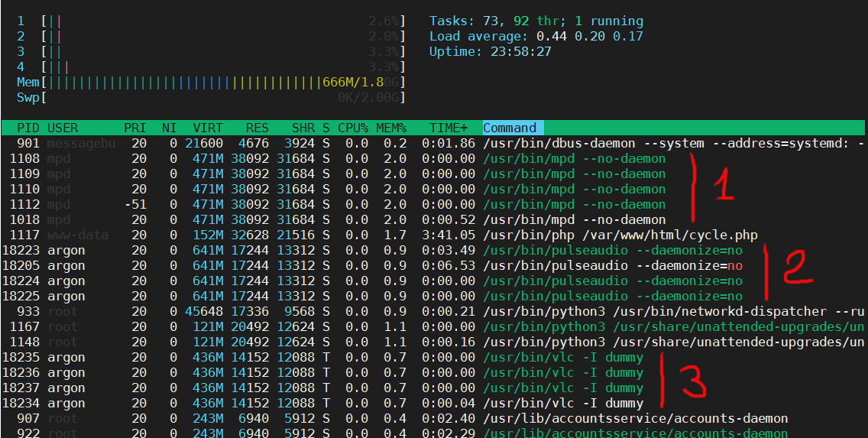This screenshot has height=438, width=868.
Task: Sort by the RES column header
Action: 257,128
